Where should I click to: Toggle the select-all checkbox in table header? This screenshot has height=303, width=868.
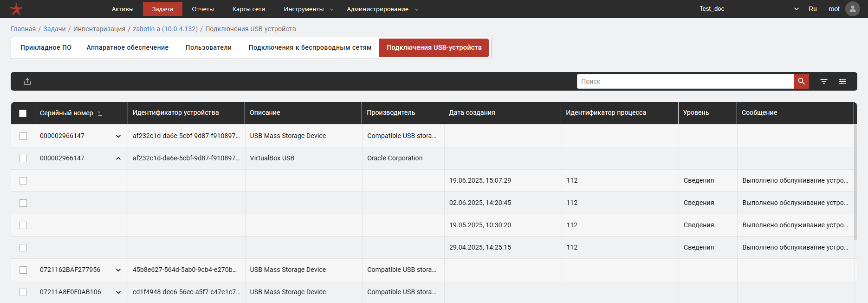point(23,113)
